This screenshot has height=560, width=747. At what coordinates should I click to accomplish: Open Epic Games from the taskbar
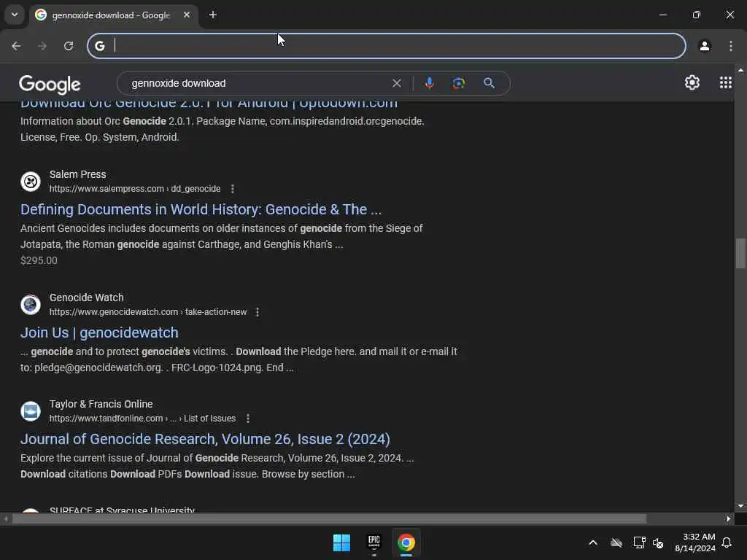(374, 542)
